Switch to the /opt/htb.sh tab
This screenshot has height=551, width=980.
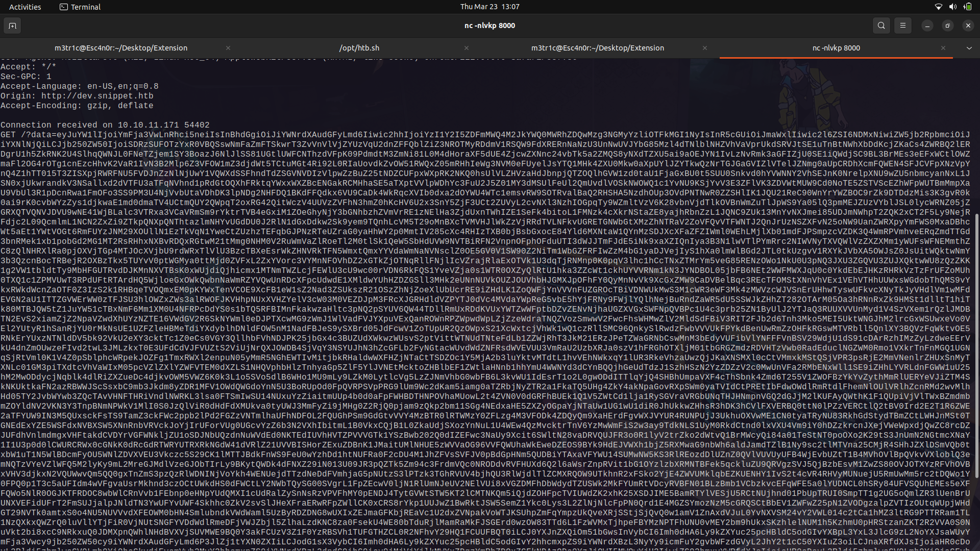pos(359,47)
